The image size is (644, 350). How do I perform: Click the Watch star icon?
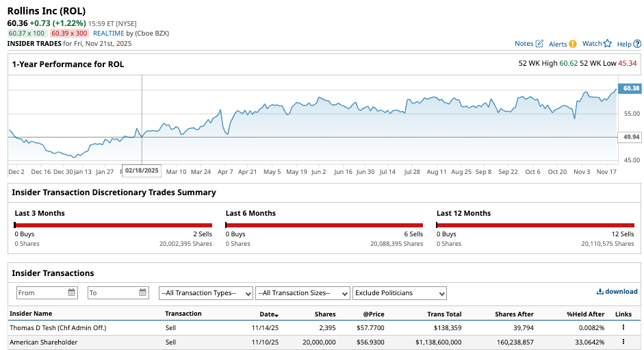tap(607, 44)
